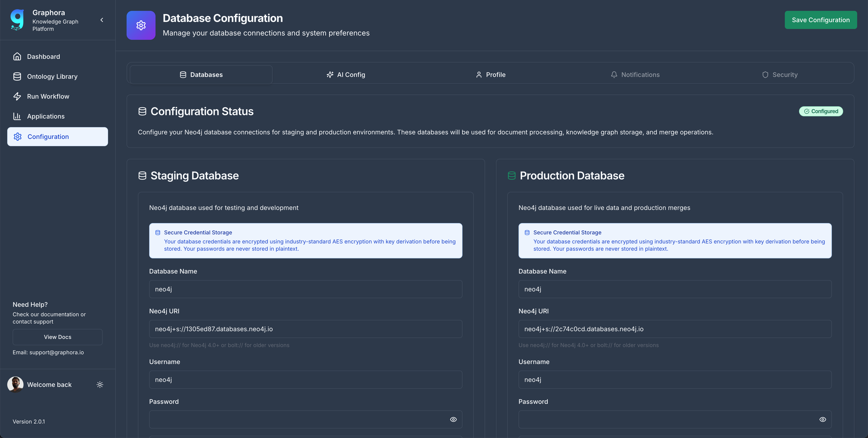Click the production Secure Credential Storage icon
868x438 pixels.
coord(527,233)
